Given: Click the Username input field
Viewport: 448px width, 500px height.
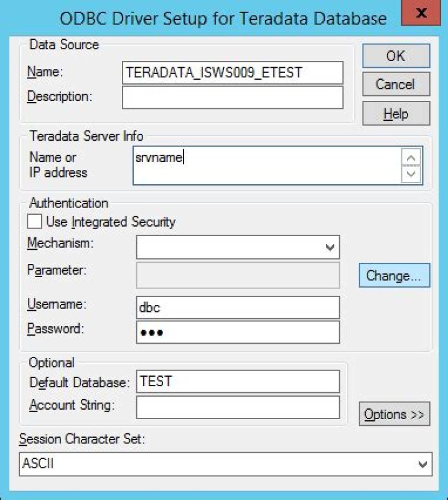Looking at the screenshot, I should [x=238, y=307].
